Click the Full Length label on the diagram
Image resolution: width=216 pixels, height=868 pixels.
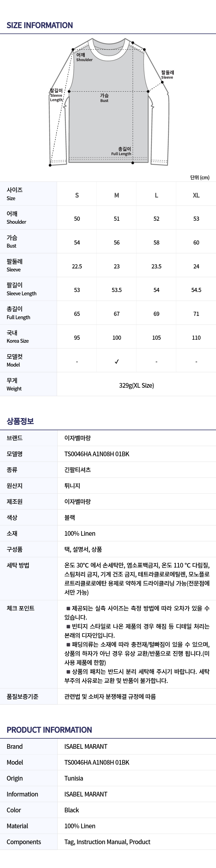click(x=122, y=151)
